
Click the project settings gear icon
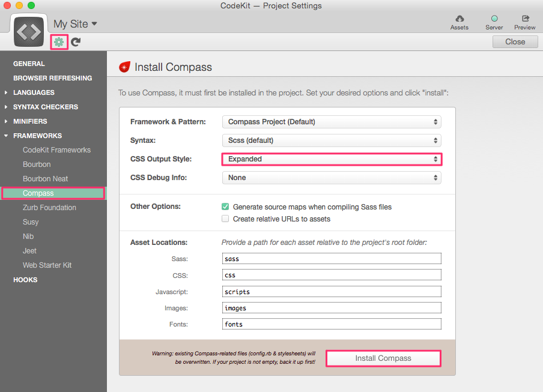click(59, 42)
